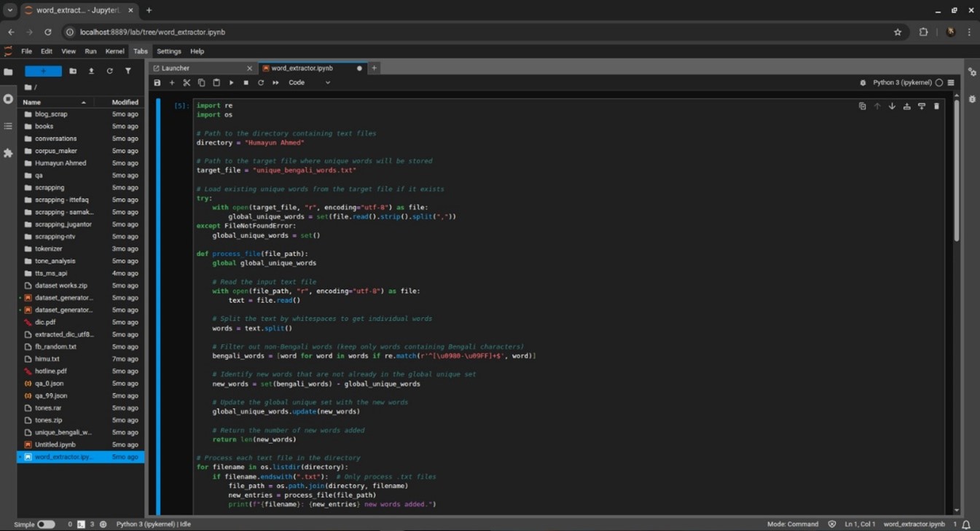The height and width of the screenshot is (531, 980).
Task: Open running terminals and kernels sidebar
Action: click(x=8, y=99)
